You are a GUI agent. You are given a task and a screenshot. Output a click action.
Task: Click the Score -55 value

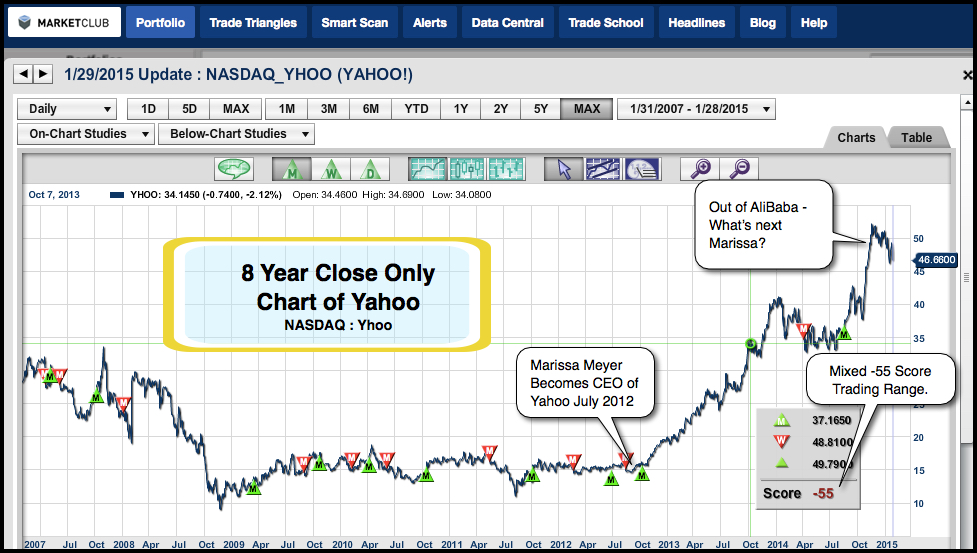click(x=823, y=493)
